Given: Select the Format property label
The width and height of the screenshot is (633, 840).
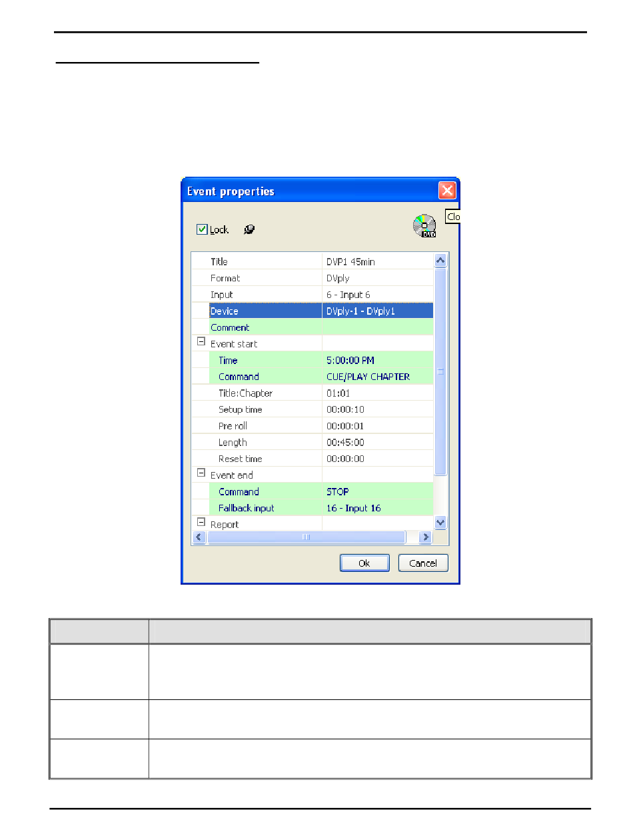Looking at the screenshot, I should pos(225,278).
